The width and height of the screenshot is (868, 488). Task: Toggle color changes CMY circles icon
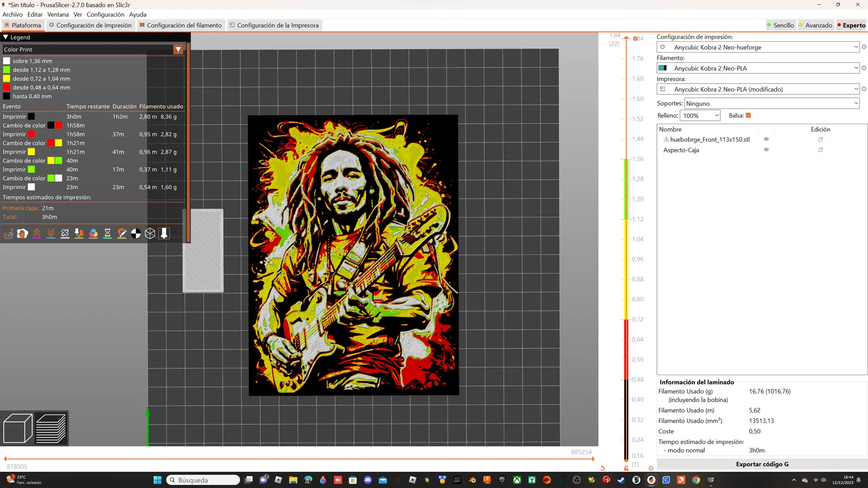93,234
